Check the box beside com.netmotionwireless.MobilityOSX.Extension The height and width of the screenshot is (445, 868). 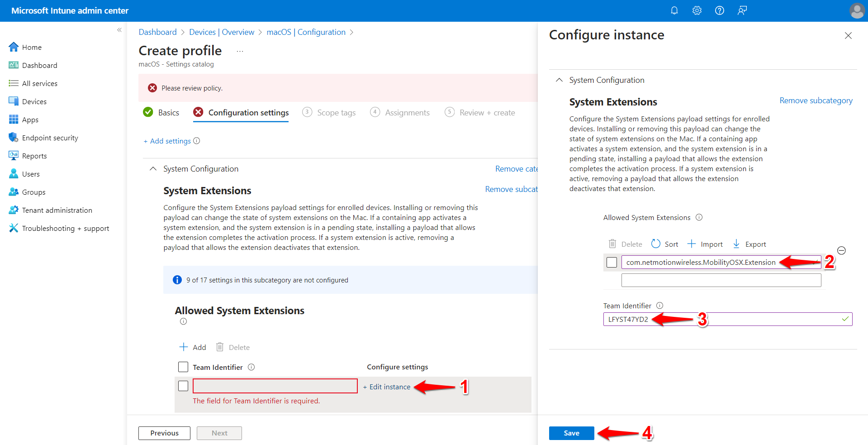coord(612,262)
